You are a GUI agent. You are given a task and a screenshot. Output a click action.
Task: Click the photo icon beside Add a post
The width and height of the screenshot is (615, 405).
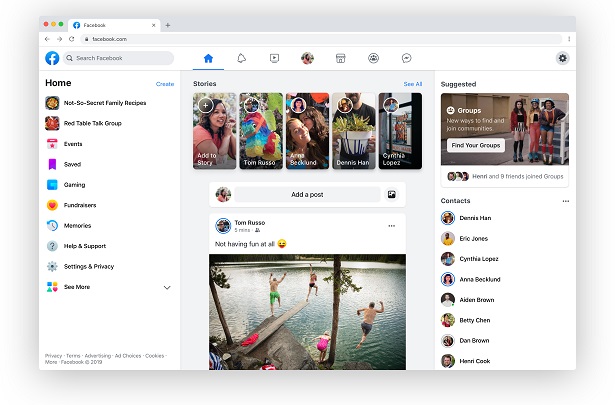coord(392,194)
